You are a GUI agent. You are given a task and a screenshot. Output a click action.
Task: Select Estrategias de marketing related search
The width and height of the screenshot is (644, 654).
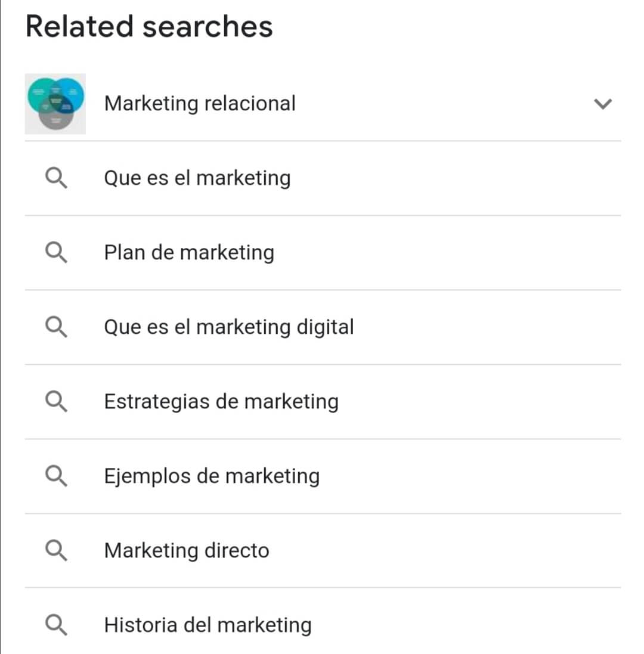[221, 402]
